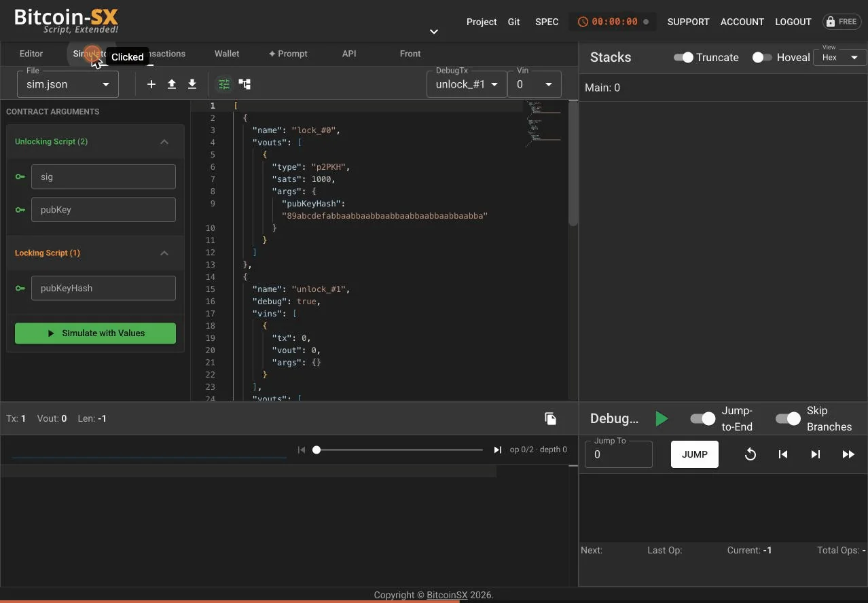
Task: Skip to end on the op slider bar
Action: click(x=498, y=450)
